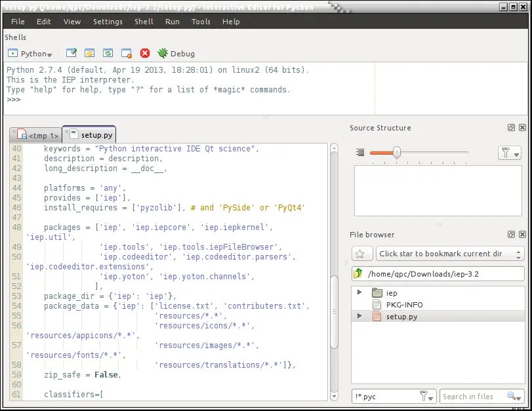Image resolution: width=532 pixels, height=411 pixels.
Task: Switch to the setup.py editor tab
Action: 89,134
